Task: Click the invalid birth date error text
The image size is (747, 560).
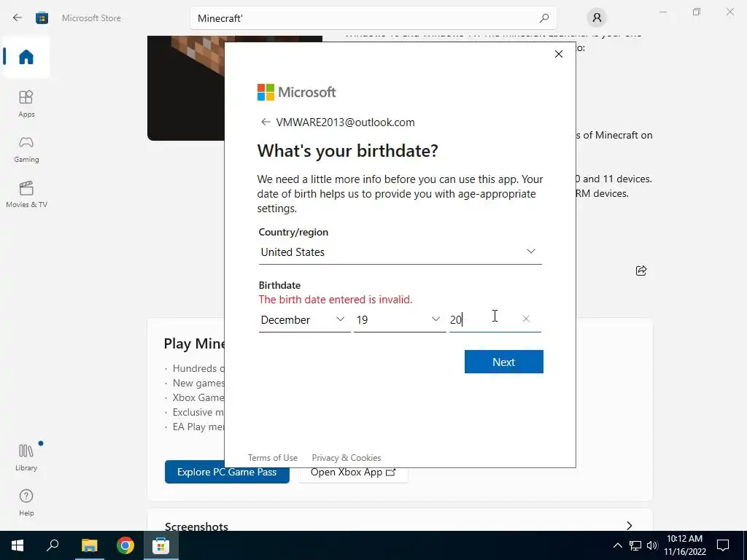Action: pyautogui.click(x=336, y=300)
